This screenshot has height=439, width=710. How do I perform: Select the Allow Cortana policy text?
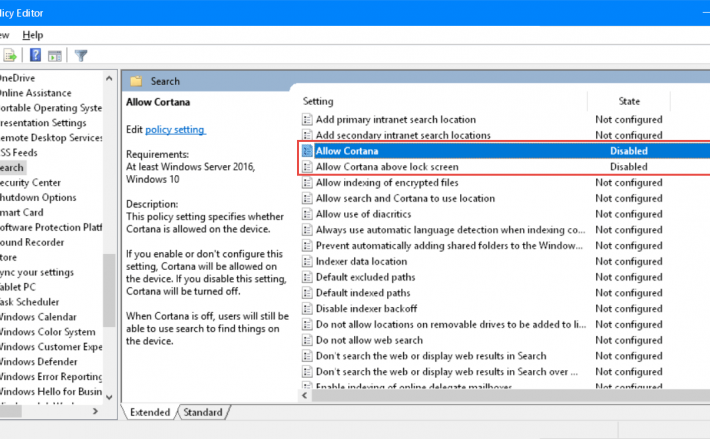coord(347,151)
